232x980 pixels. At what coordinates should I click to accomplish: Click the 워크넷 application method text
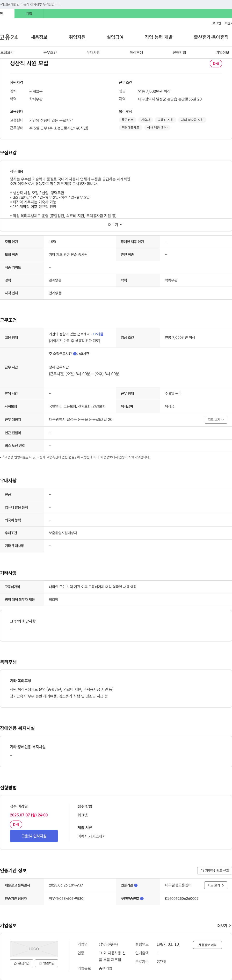tap(83, 815)
